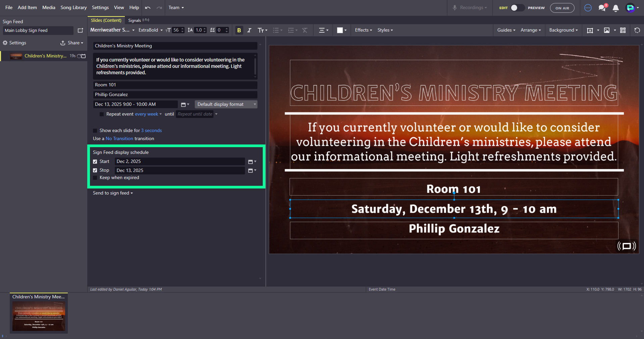Open the more options ellipsis icon
Viewport: 644px width, 339px height.
click(588, 8)
